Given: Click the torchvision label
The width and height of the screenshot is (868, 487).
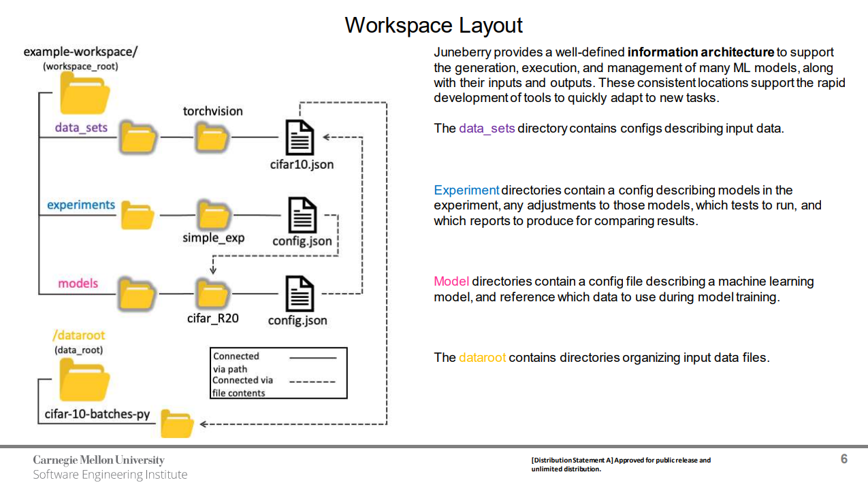Looking at the screenshot, I should pos(213,111).
